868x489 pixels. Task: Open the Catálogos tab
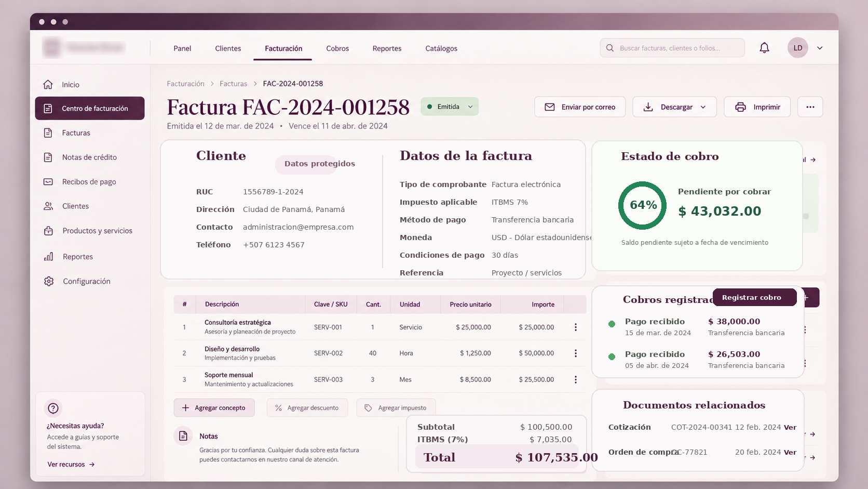(441, 48)
